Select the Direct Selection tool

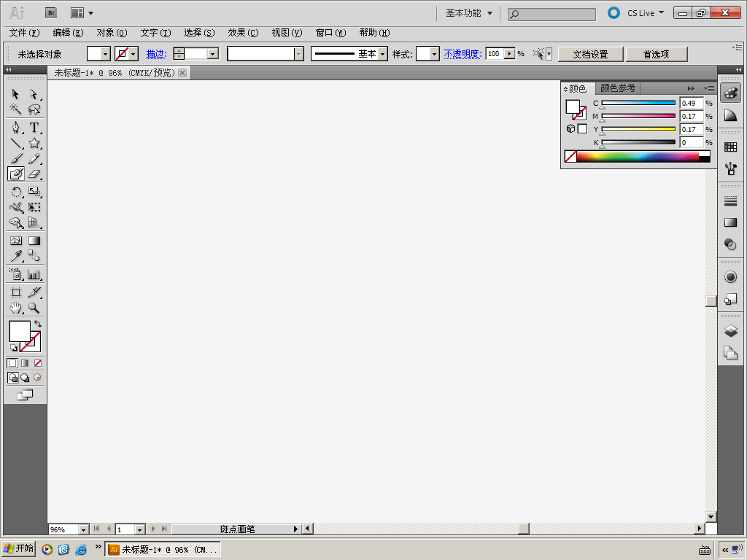[34, 94]
